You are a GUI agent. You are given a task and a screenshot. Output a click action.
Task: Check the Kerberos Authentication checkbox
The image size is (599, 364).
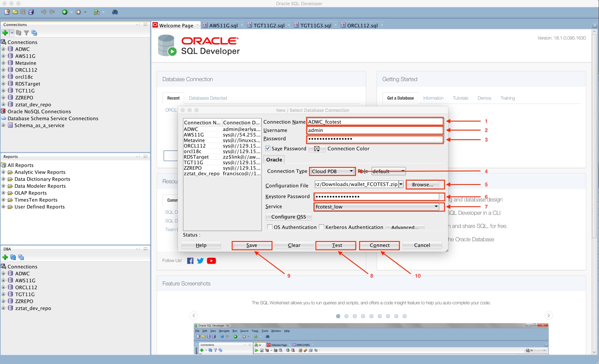pyautogui.click(x=321, y=227)
